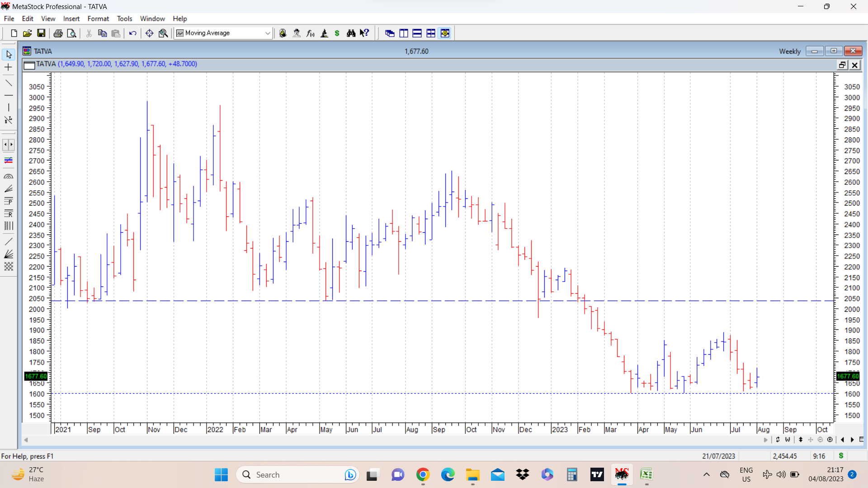Toggle the tile windows layout button
The width and height of the screenshot is (868, 488).
[x=431, y=33]
